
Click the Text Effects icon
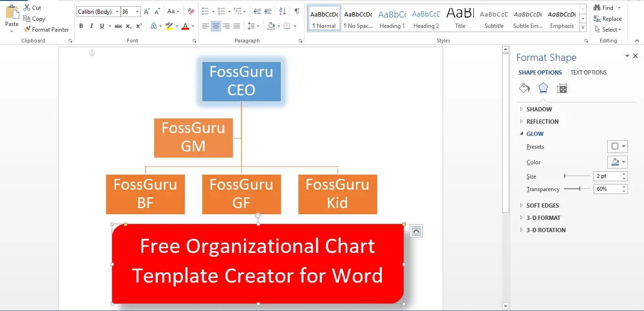click(155, 25)
